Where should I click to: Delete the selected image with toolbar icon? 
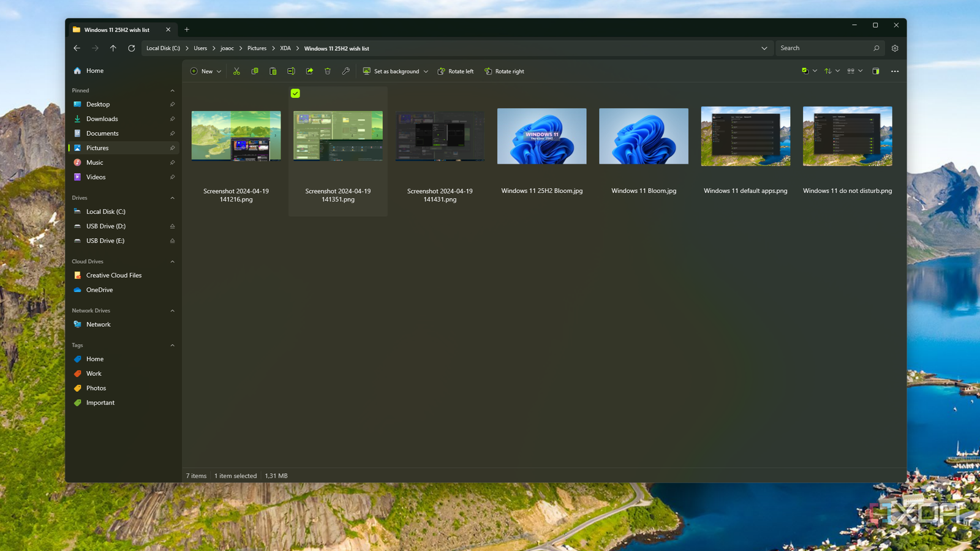pyautogui.click(x=327, y=71)
